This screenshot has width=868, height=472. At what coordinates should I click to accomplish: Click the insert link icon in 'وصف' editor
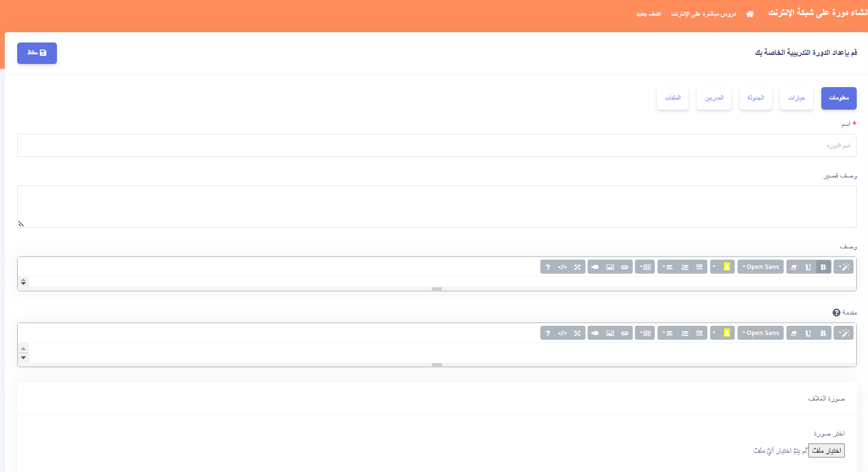tap(625, 267)
